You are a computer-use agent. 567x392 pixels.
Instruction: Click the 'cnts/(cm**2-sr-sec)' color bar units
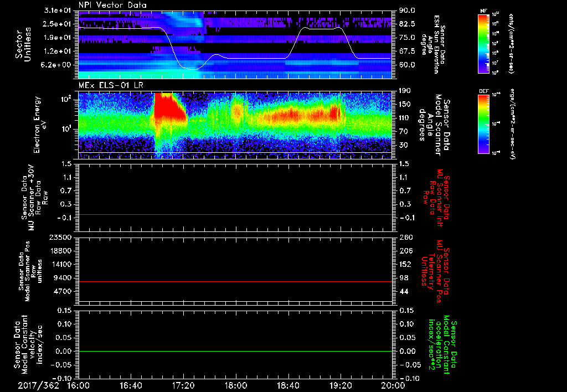(511, 43)
